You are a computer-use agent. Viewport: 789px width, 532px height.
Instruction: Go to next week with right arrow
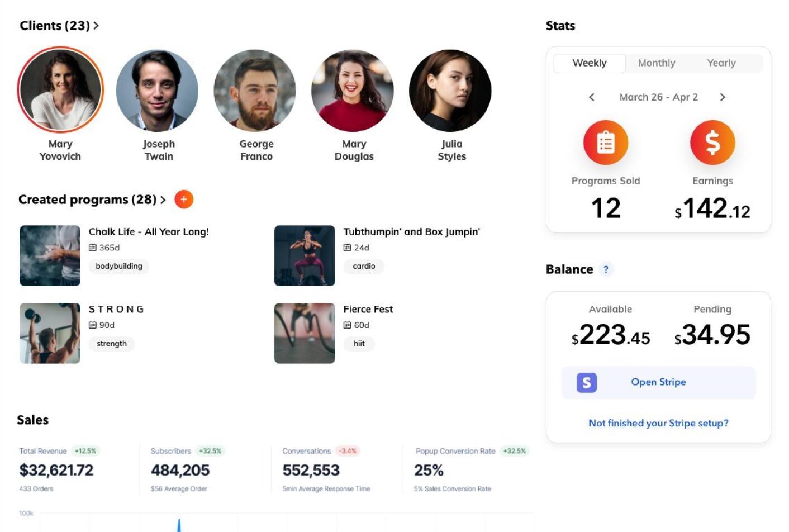(723, 97)
